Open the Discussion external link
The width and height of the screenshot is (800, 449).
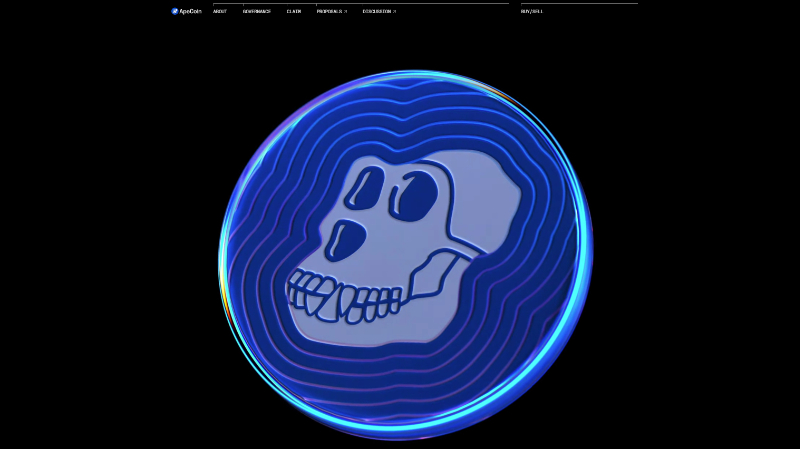379,11
